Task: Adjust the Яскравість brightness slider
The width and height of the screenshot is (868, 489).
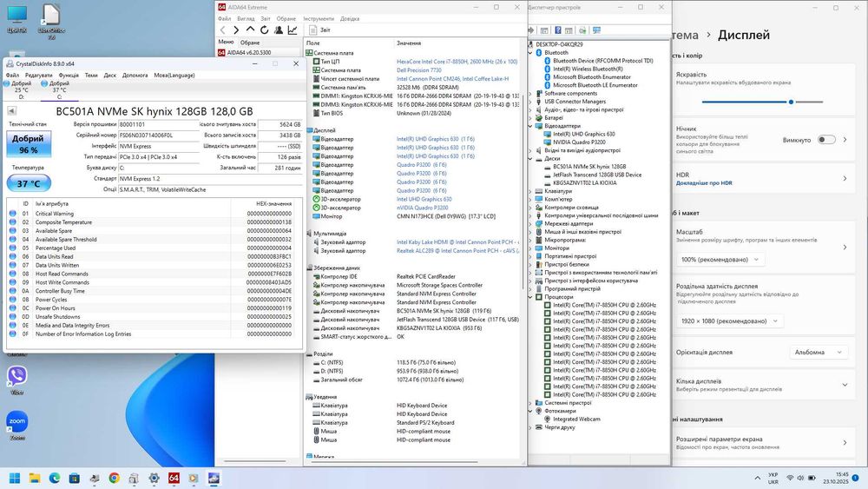Action: (762, 102)
